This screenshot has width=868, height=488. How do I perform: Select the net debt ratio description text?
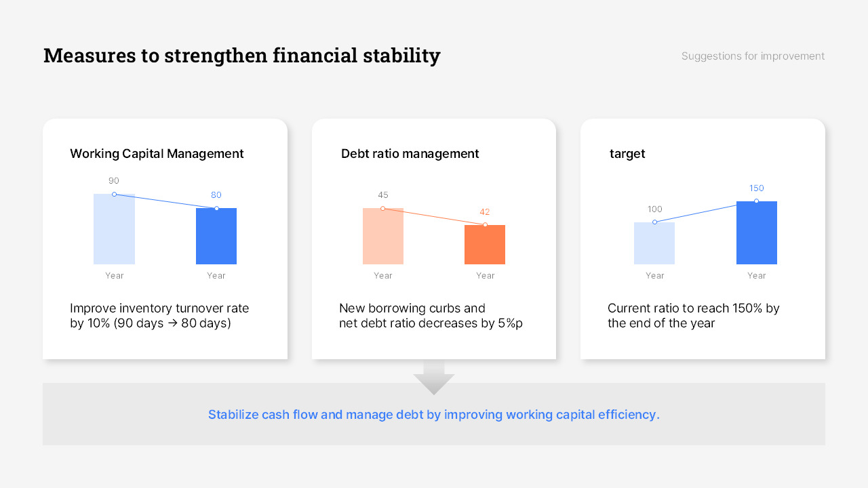431,316
